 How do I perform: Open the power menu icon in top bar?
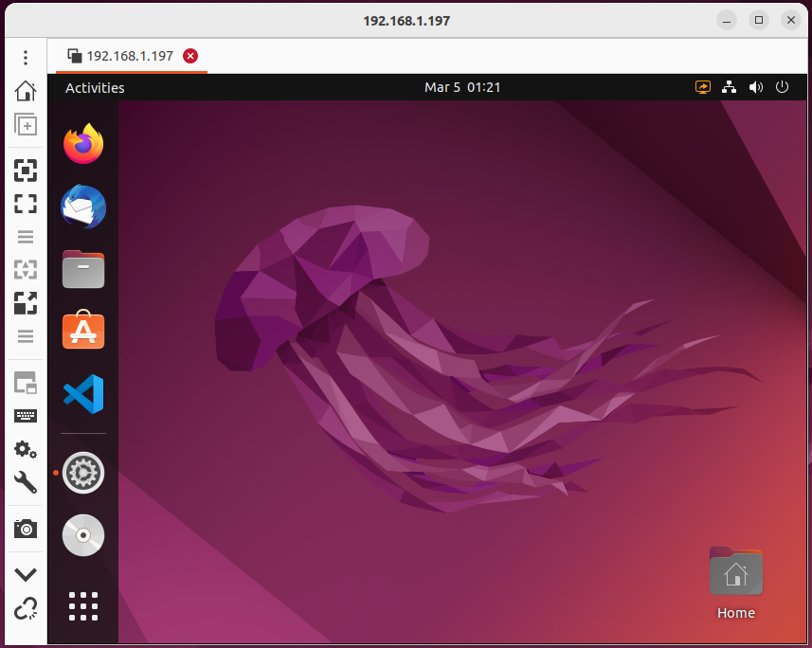(x=782, y=87)
